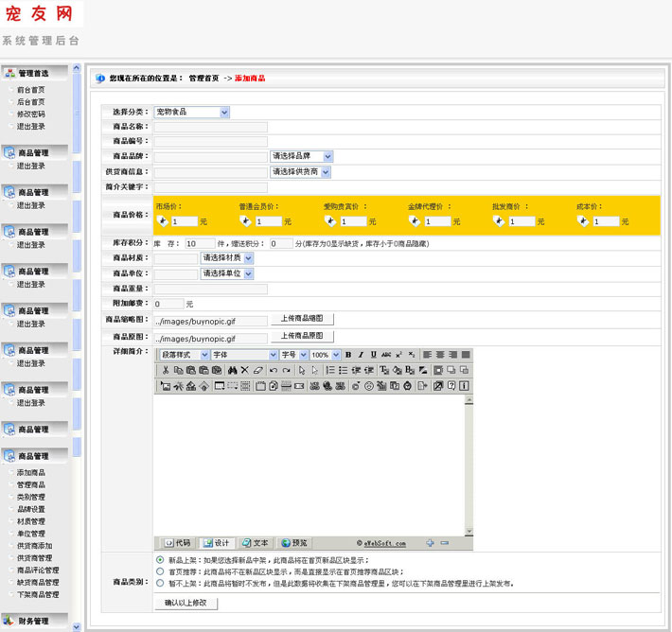Viewport: 672px width, 632px height.
Task: Click the numbered list icon
Action: pos(330,370)
